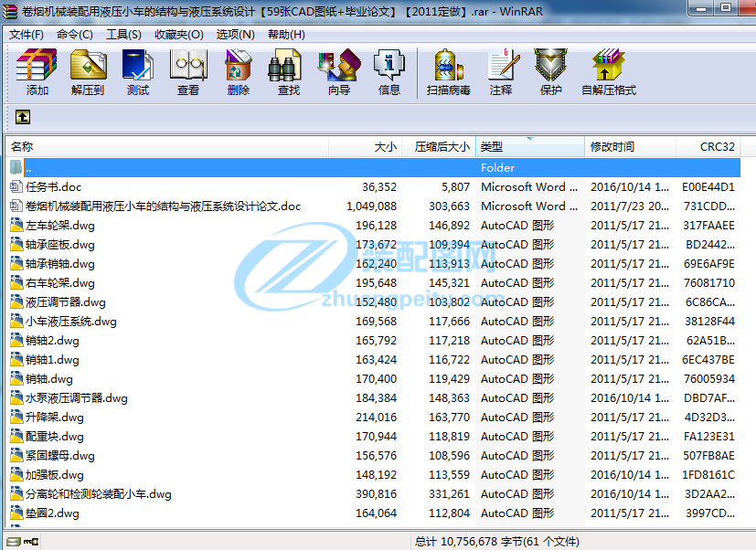
Task: Click the 添加 (Add) toolbar icon
Action: [37, 71]
